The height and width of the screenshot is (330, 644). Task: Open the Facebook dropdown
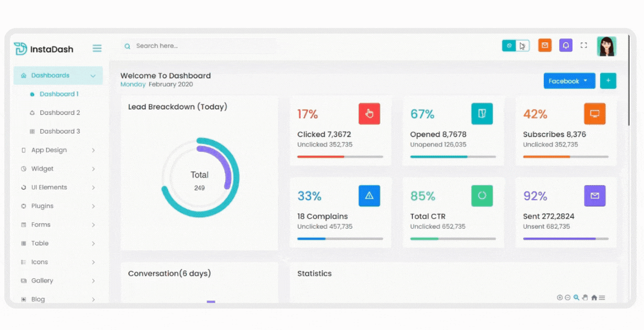569,81
